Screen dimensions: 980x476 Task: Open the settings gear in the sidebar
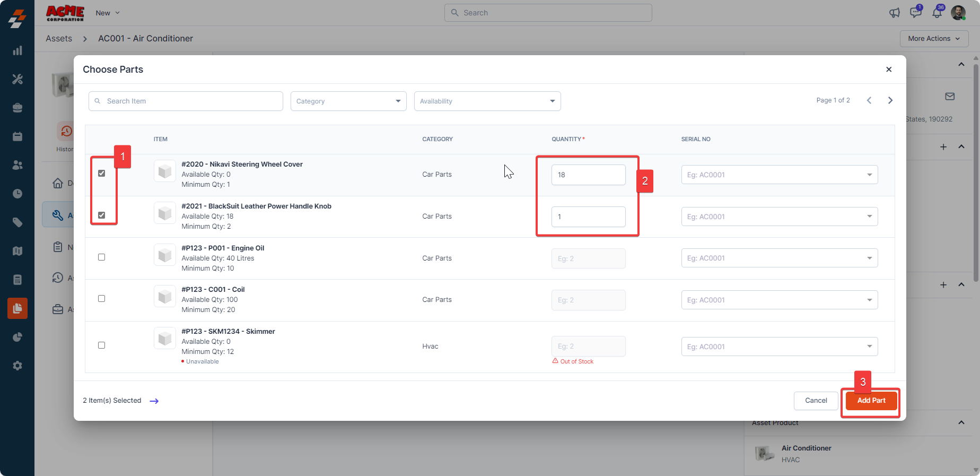(17, 366)
